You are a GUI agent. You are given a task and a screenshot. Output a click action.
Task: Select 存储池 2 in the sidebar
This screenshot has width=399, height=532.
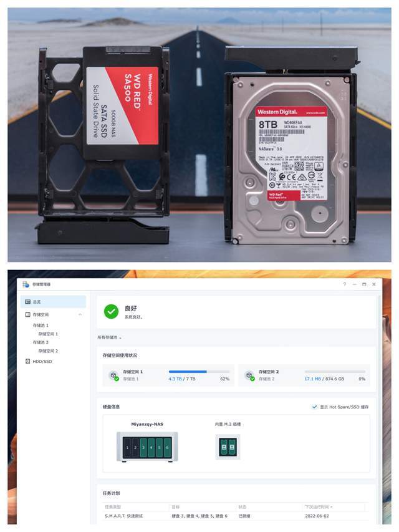(x=41, y=342)
